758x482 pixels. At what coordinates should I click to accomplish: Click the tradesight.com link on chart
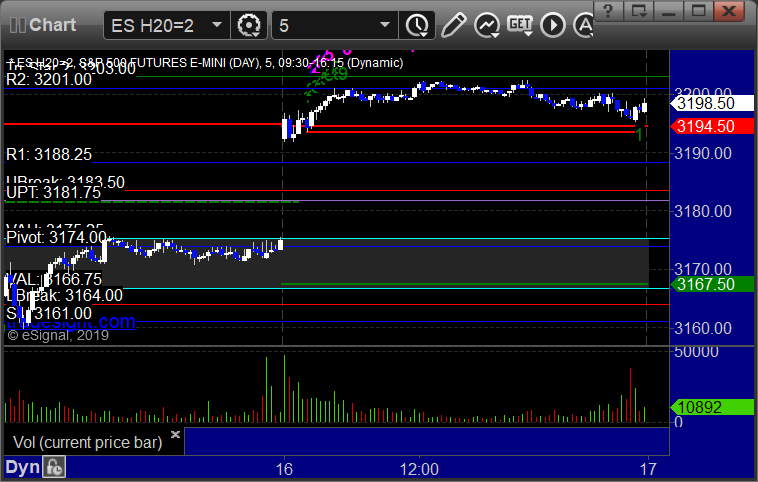(x=71, y=322)
